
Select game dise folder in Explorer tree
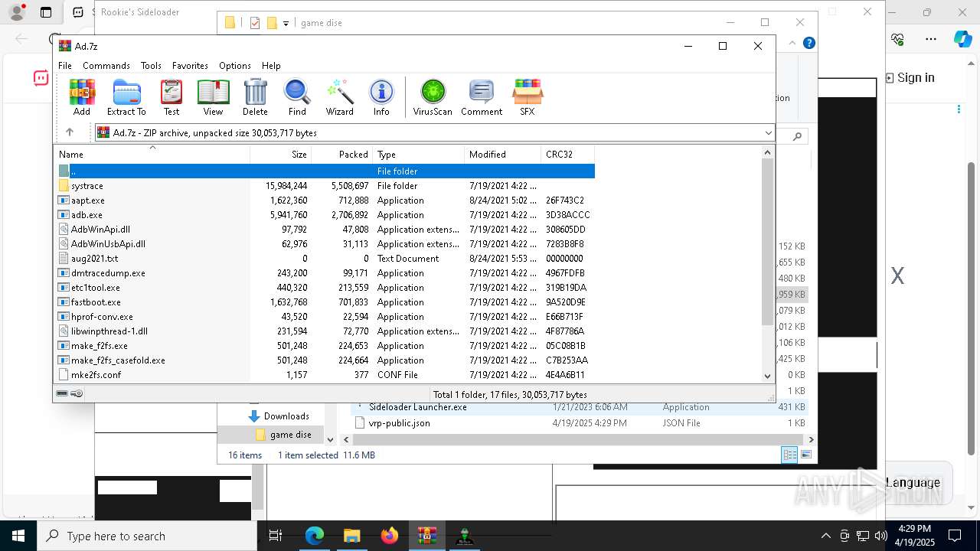click(x=290, y=435)
